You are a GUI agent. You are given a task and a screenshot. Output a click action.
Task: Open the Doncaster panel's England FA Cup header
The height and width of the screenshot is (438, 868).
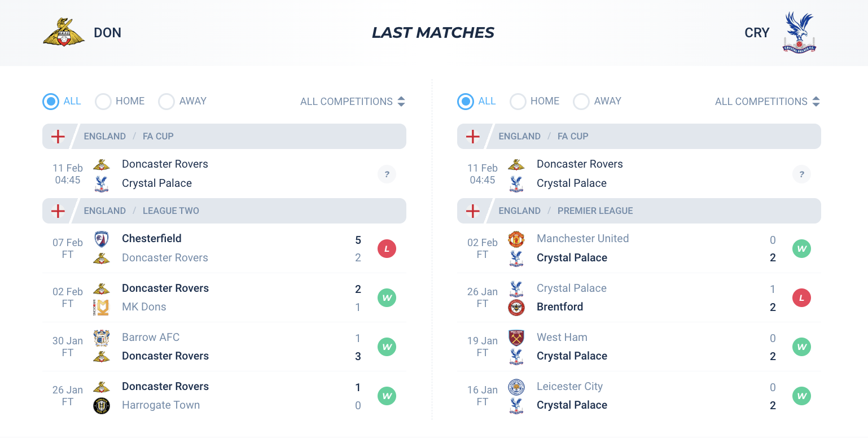pos(224,136)
